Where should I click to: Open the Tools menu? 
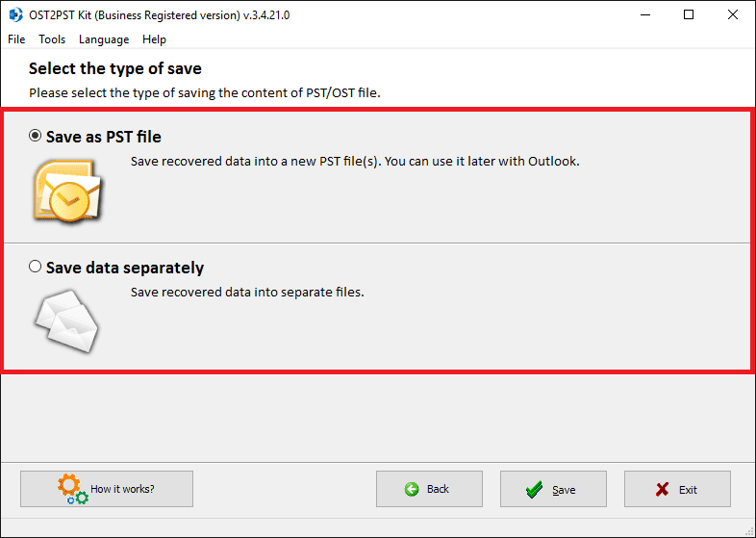[x=52, y=39]
